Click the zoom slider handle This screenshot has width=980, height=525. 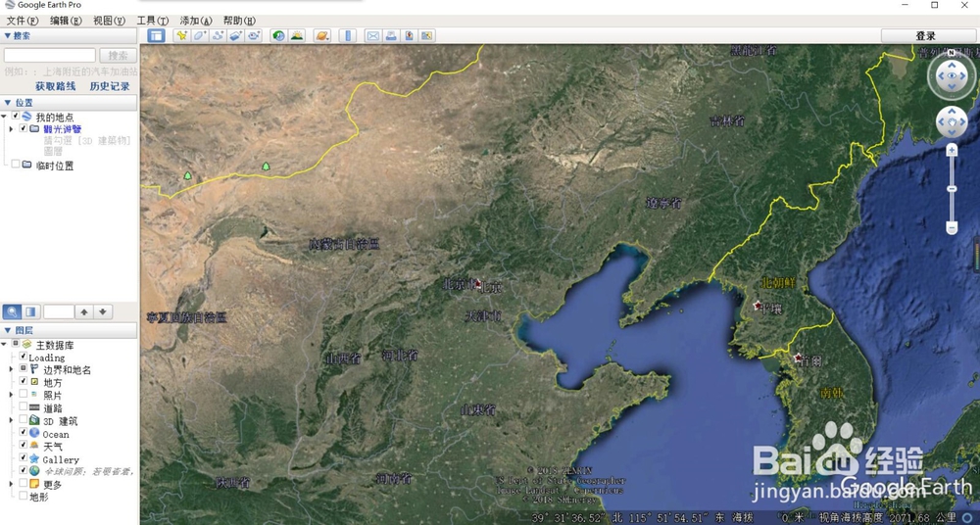point(952,189)
